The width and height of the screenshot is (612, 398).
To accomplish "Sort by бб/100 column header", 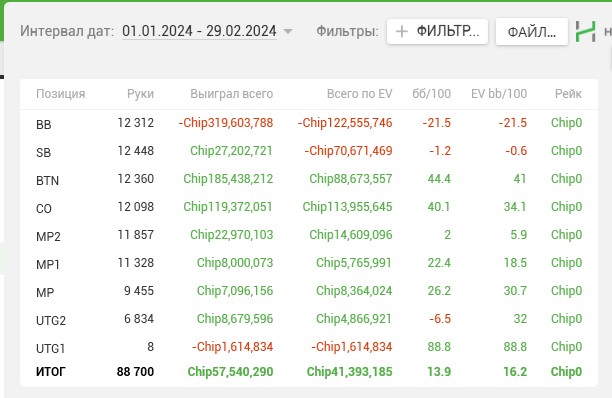I will point(431,94).
